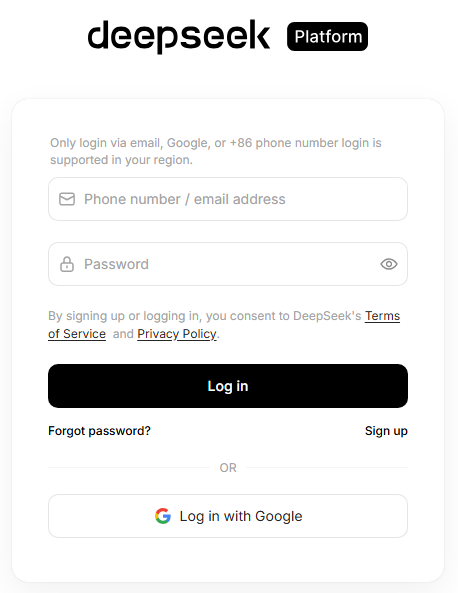This screenshot has height=593, width=458.
Task: Click the colorful Google G logo
Action: pyautogui.click(x=163, y=516)
